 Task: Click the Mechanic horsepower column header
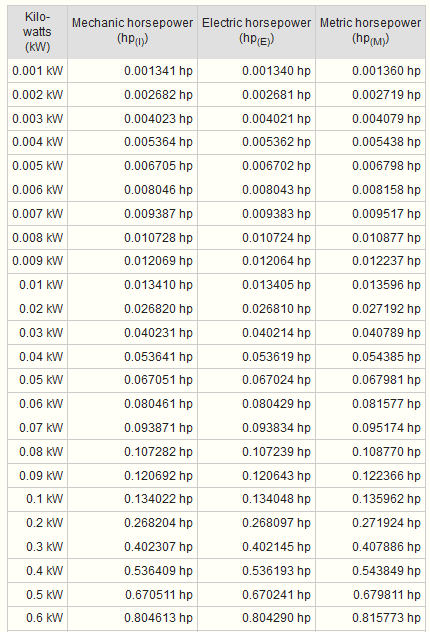coord(133,32)
